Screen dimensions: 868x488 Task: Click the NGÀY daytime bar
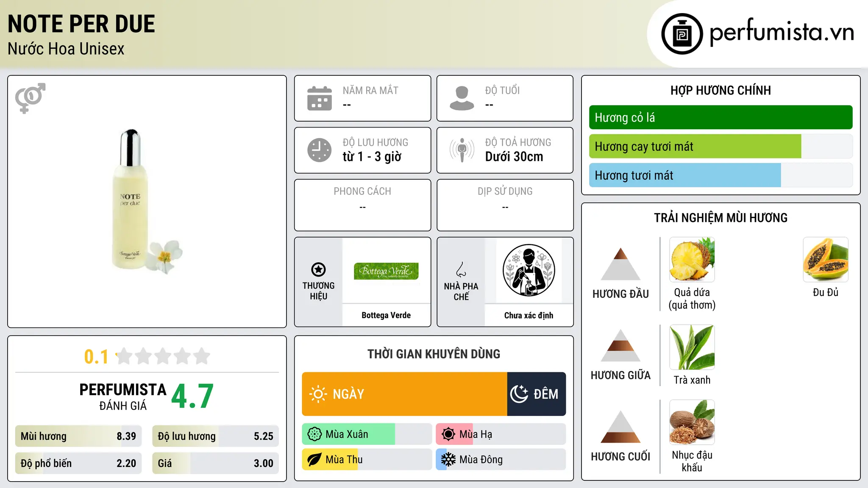coord(404,394)
